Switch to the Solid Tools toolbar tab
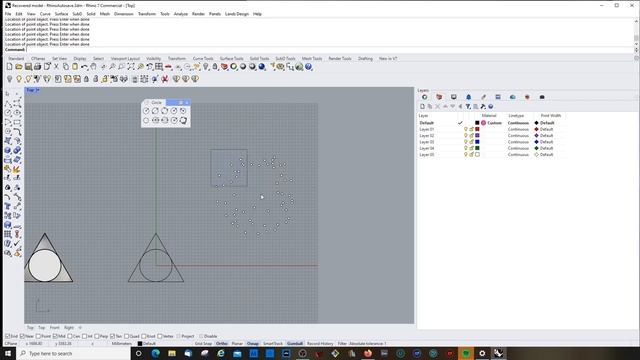This screenshot has width=640, height=360. pos(259,59)
